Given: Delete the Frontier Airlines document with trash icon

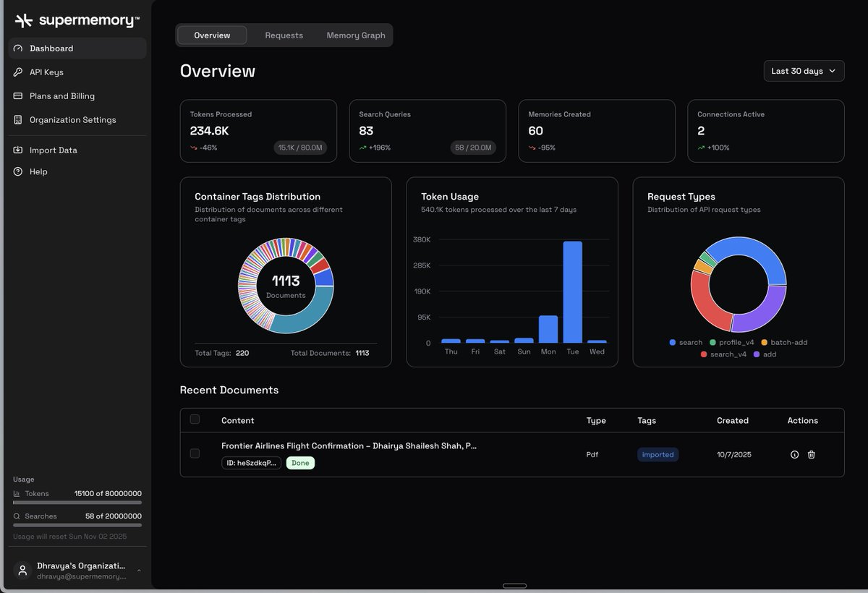Looking at the screenshot, I should pyautogui.click(x=811, y=455).
